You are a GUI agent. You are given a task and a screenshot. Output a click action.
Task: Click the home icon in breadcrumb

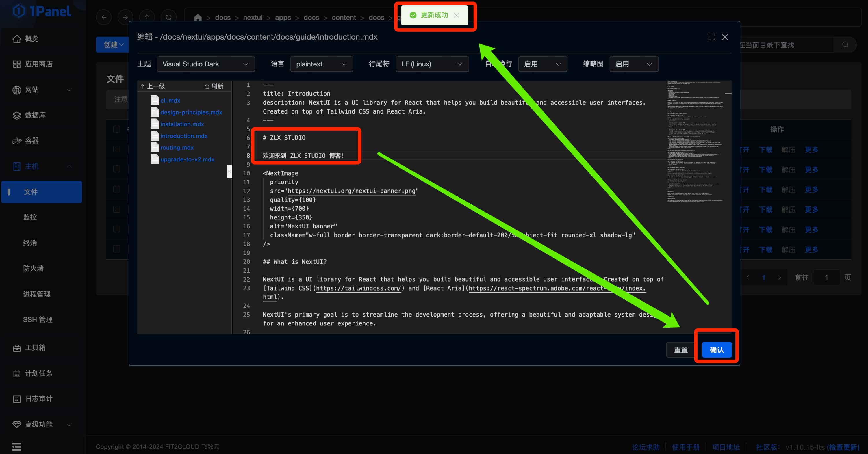click(198, 17)
